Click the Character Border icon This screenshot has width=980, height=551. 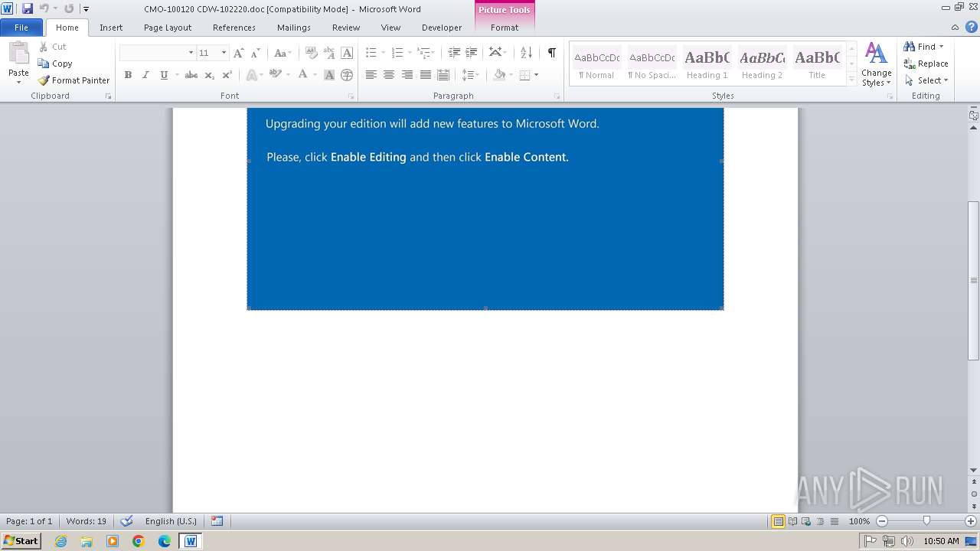(347, 53)
